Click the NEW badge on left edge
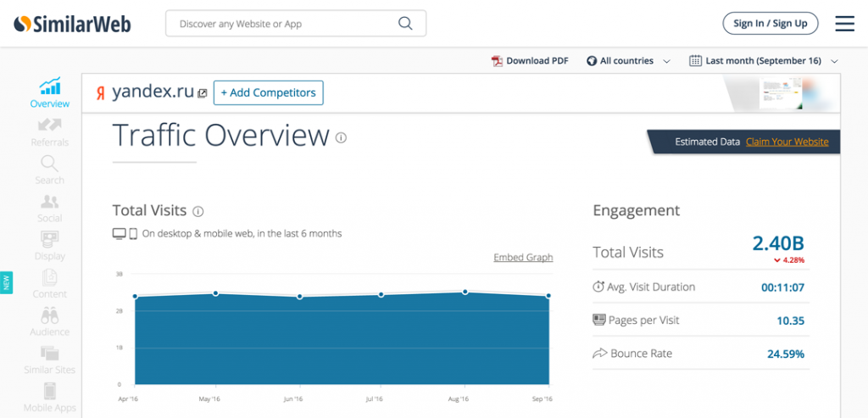The image size is (868, 418). (x=7, y=282)
